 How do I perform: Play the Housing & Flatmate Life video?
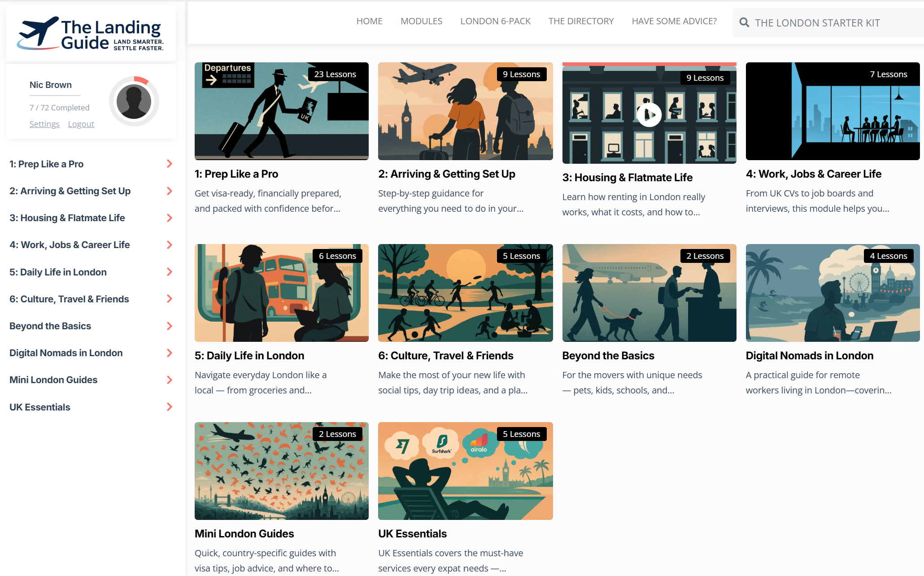coord(649,115)
